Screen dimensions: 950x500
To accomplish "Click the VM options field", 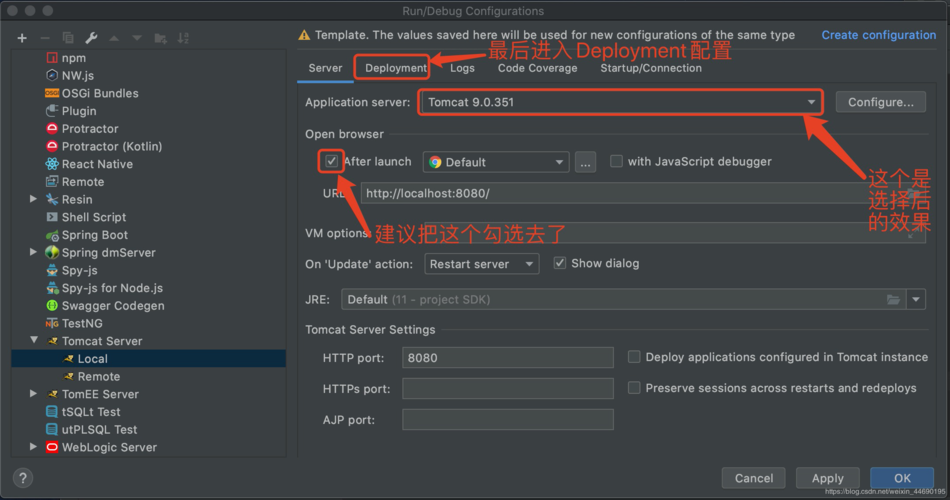I will pyautogui.click(x=648, y=233).
